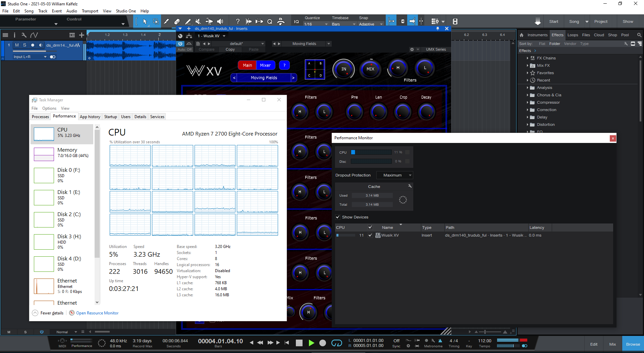The image size is (644, 353).
Task: Click the Record button in transport
Action: [x=323, y=343]
